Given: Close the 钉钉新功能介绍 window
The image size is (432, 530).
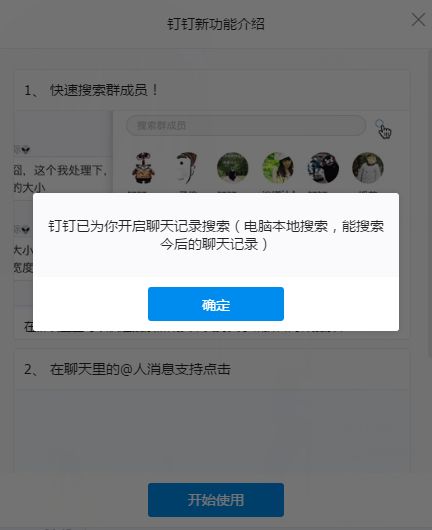Looking at the screenshot, I should [x=418, y=20].
